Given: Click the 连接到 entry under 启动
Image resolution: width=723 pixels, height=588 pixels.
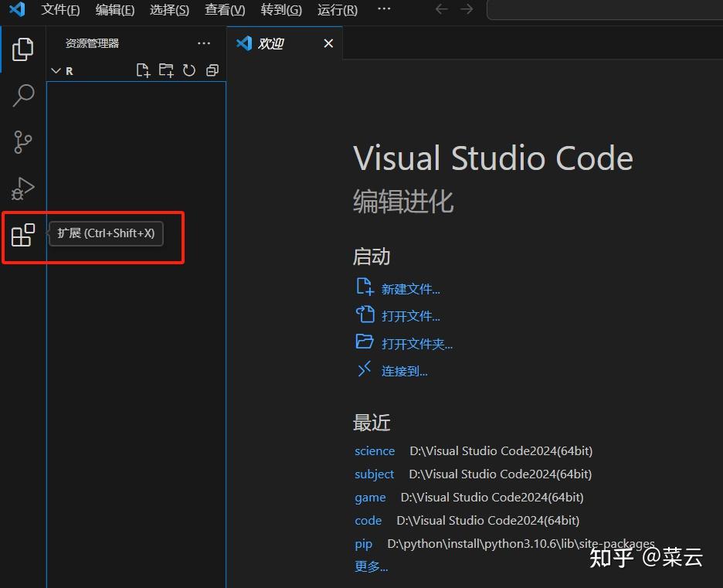Looking at the screenshot, I should 402,370.
